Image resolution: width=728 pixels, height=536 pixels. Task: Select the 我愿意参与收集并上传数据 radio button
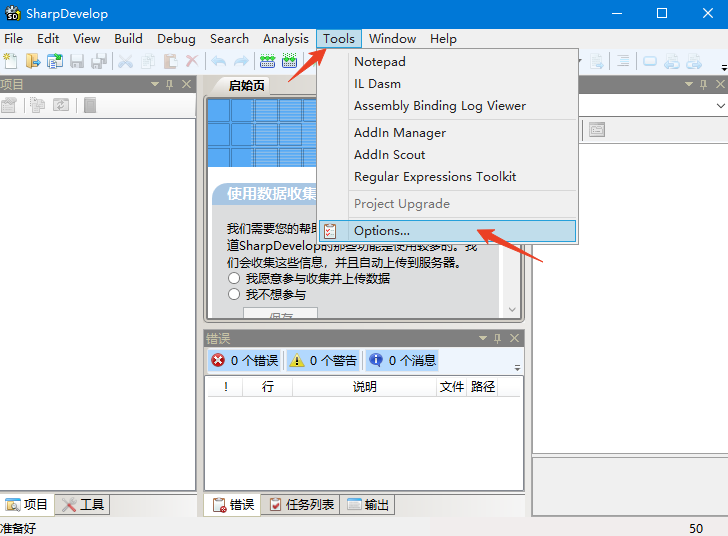point(234,279)
